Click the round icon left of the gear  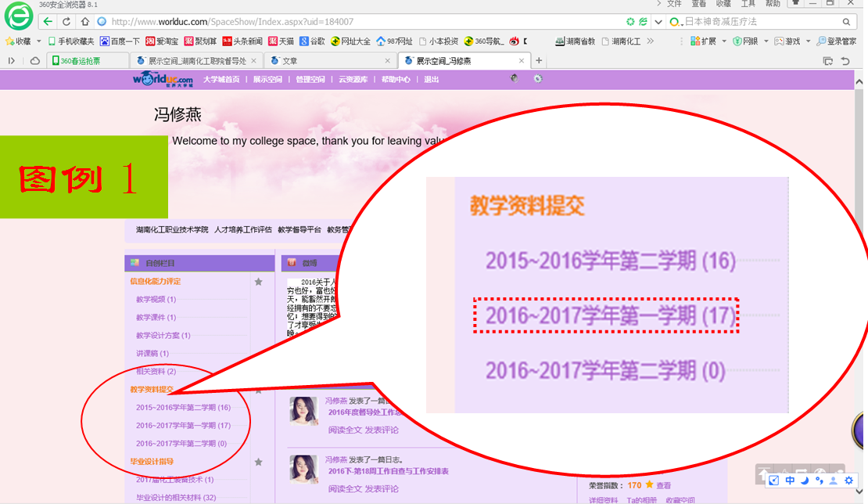click(x=515, y=78)
